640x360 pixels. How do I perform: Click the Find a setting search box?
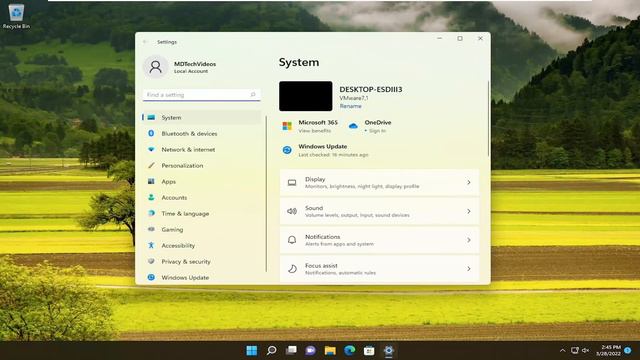pyautogui.click(x=202, y=94)
